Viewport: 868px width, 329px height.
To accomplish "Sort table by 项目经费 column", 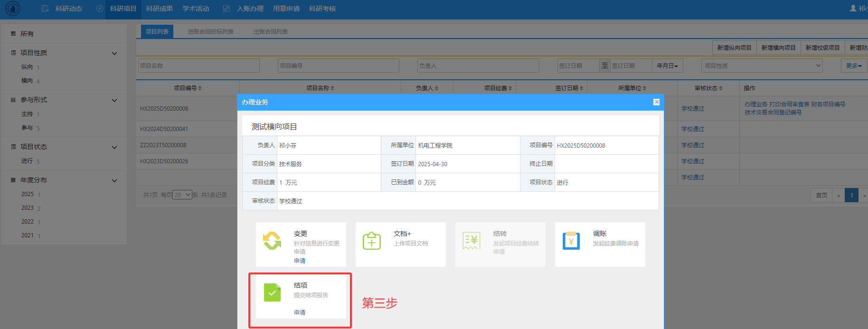I will [x=498, y=88].
